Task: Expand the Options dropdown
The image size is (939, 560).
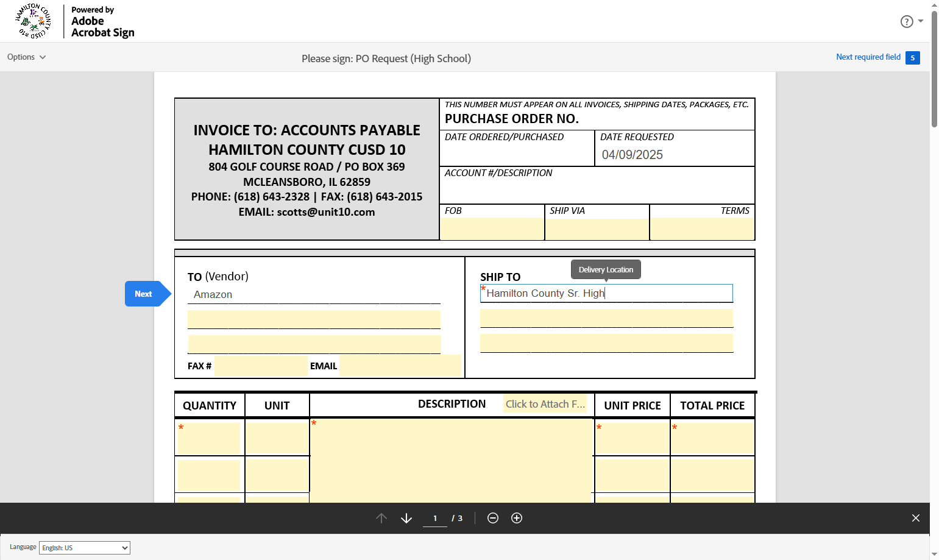Action: pos(27,57)
